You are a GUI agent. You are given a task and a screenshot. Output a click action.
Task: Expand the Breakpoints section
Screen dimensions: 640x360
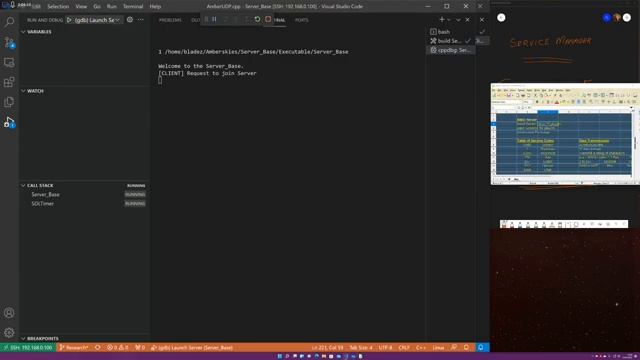pyautogui.click(x=85, y=338)
